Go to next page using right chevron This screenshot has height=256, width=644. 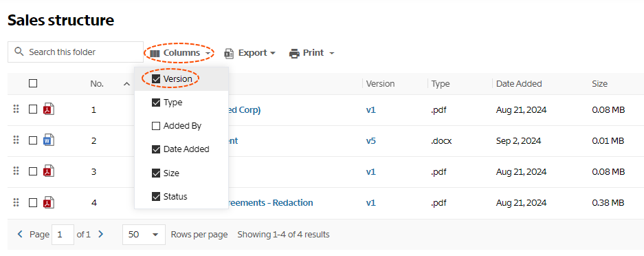pyautogui.click(x=101, y=234)
